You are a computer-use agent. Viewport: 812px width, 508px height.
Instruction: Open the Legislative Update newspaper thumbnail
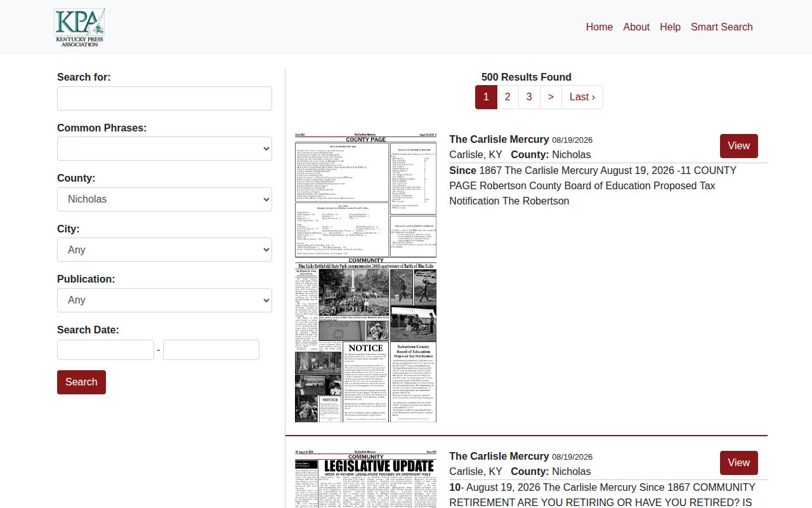(x=365, y=479)
